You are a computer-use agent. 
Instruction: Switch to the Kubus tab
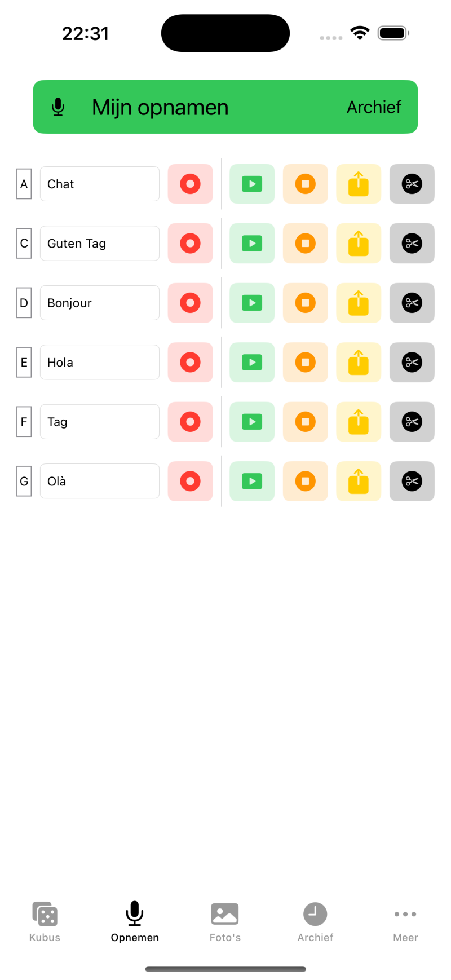45,921
